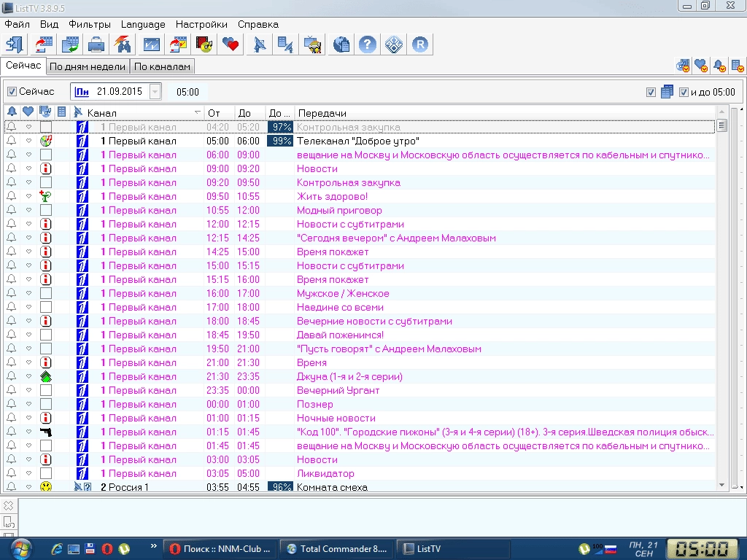Click the 'Канал' column sort arrow
The width and height of the screenshot is (747, 560).
197,112
